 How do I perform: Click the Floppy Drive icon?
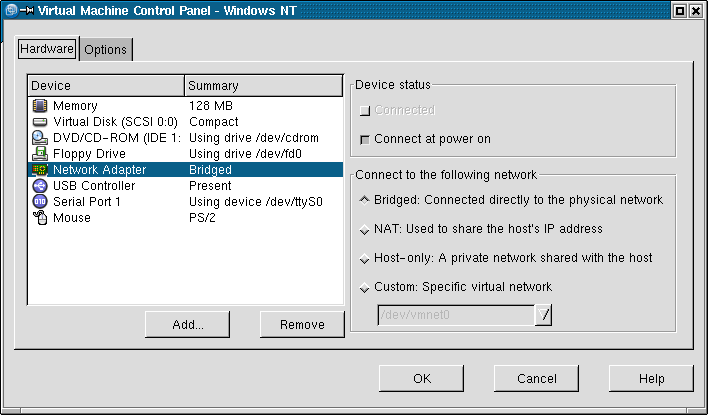[x=40, y=154]
